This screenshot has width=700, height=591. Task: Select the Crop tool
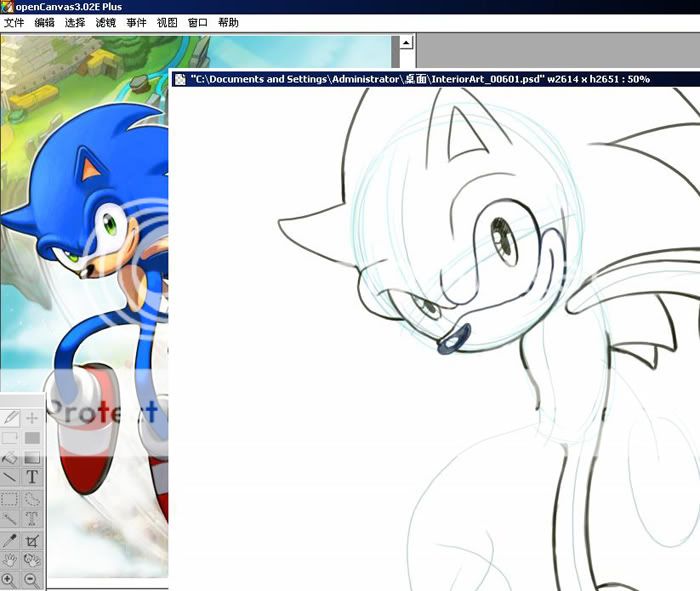[x=32, y=540]
